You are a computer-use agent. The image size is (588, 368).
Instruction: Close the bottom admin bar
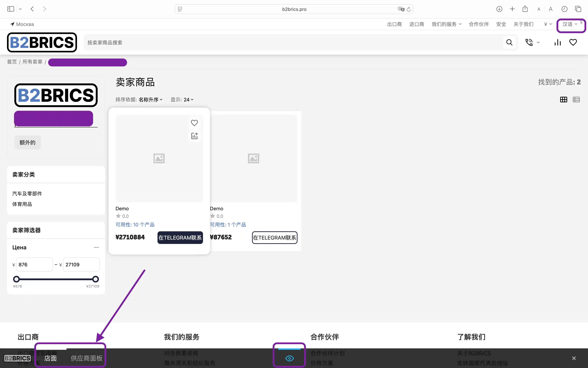(x=574, y=358)
